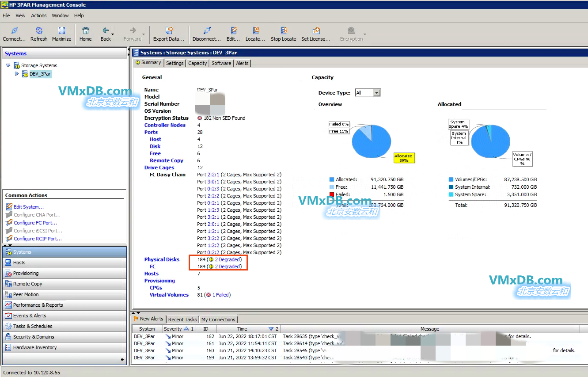This screenshot has height=377, width=588.
Task: Click the Maximize toolbar icon
Action: [62, 30]
